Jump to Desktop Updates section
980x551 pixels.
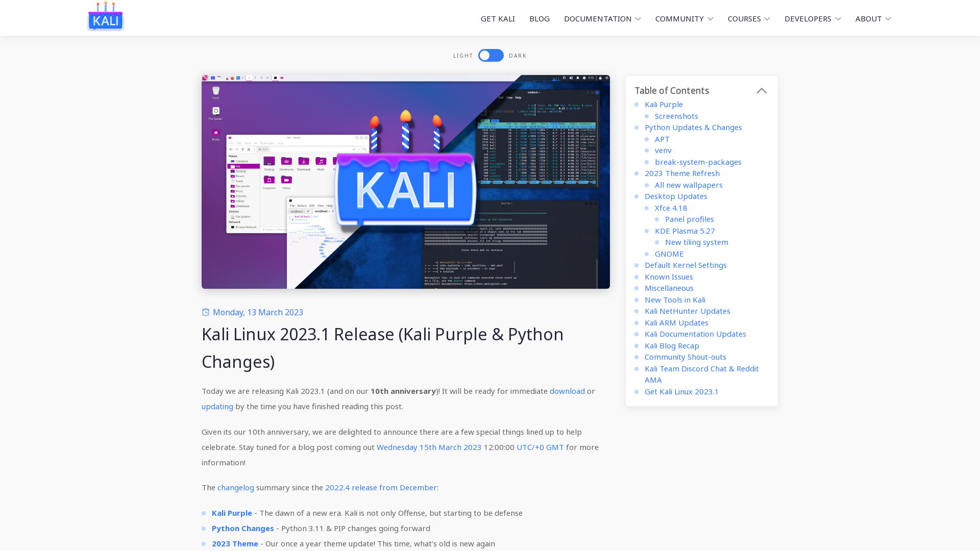pyautogui.click(x=676, y=196)
